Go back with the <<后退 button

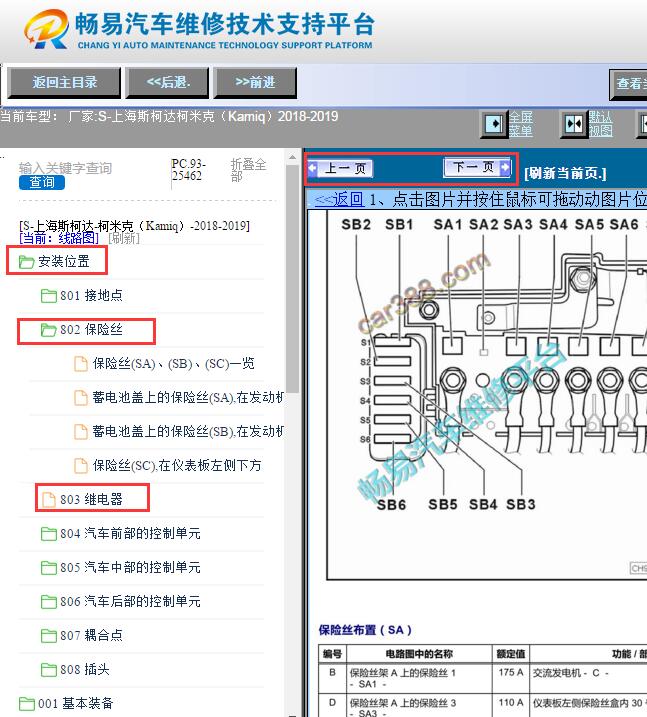(168, 83)
